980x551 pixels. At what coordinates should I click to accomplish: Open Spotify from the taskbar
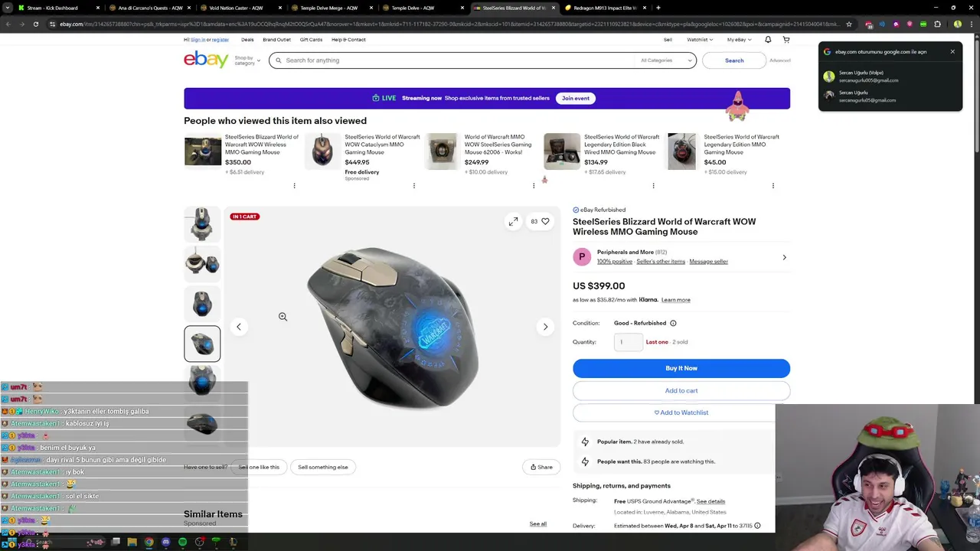[x=182, y=543]
